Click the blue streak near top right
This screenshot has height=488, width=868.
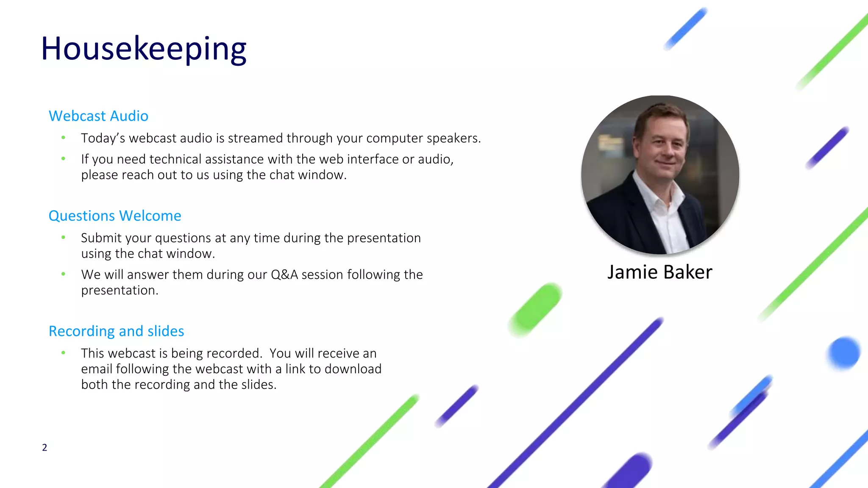click(685, 29)
